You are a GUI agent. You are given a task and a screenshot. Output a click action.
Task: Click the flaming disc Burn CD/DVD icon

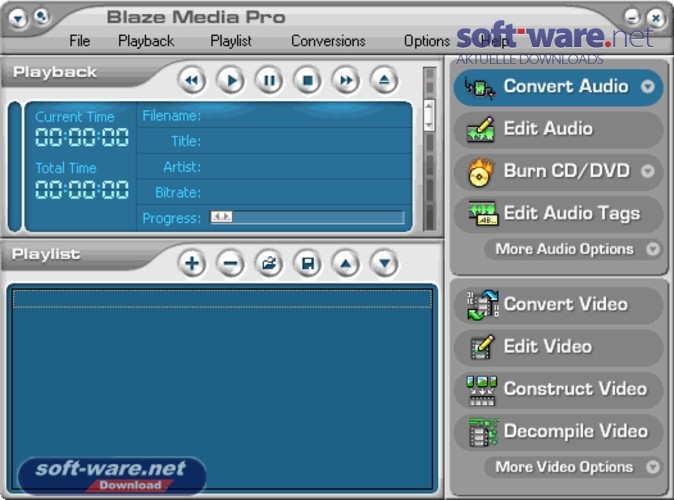pyautogui.click(x=480, y=172)
